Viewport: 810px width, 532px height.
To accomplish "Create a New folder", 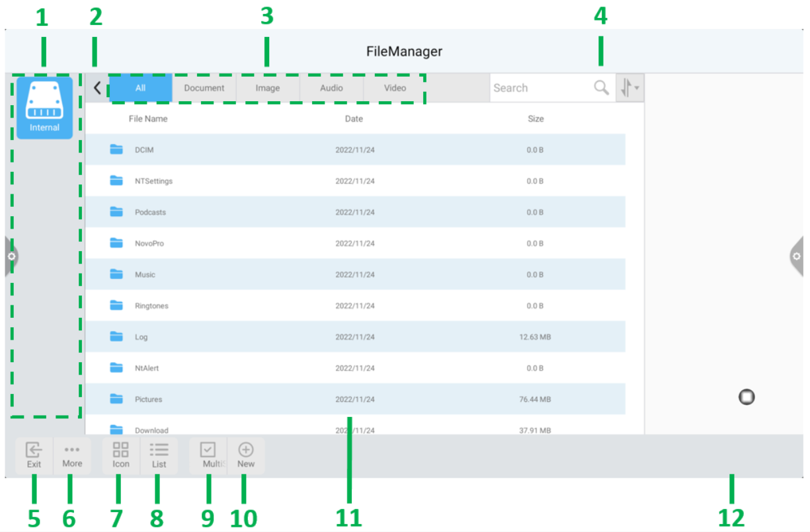I will click(246, 455).
